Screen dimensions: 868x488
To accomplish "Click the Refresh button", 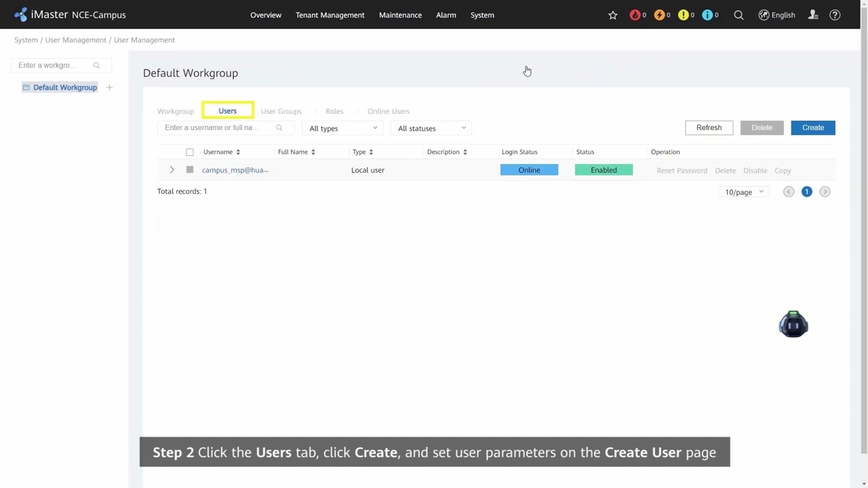I will click(709, 127).
